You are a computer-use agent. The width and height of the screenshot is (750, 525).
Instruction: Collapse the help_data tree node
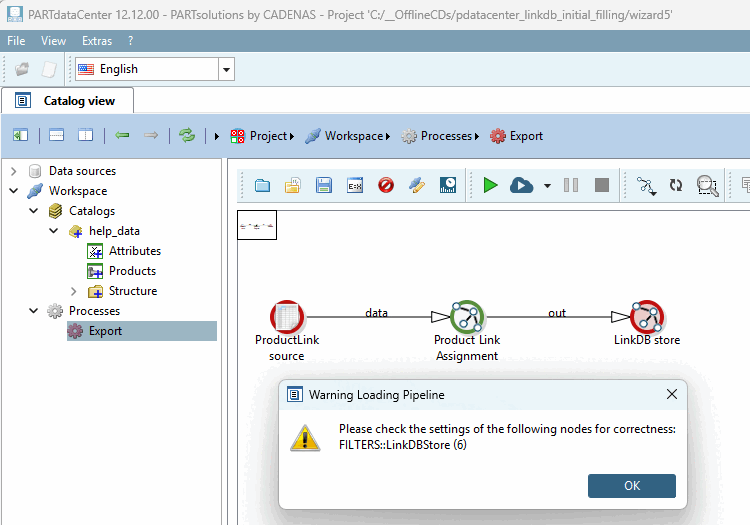point(54,231)
